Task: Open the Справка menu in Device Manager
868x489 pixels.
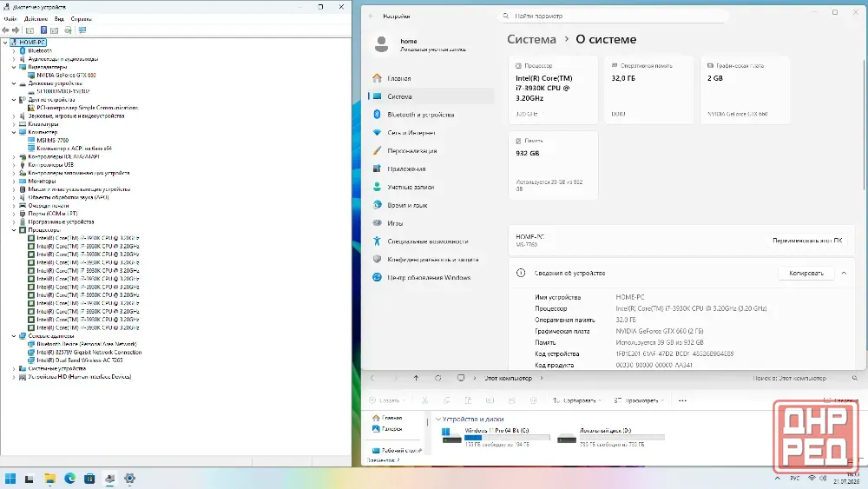Action: (x=81, y=19)
